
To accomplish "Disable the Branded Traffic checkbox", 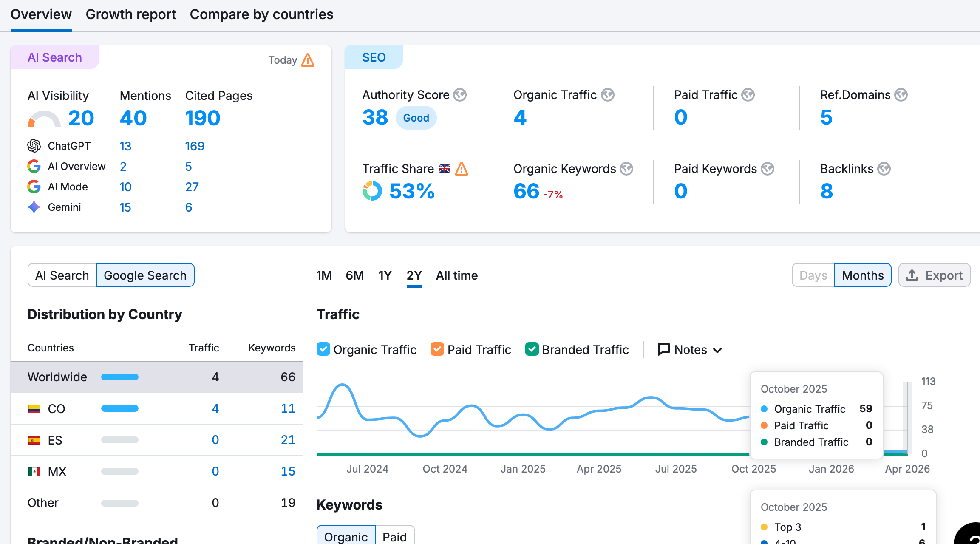I will [x=532, y=349].
